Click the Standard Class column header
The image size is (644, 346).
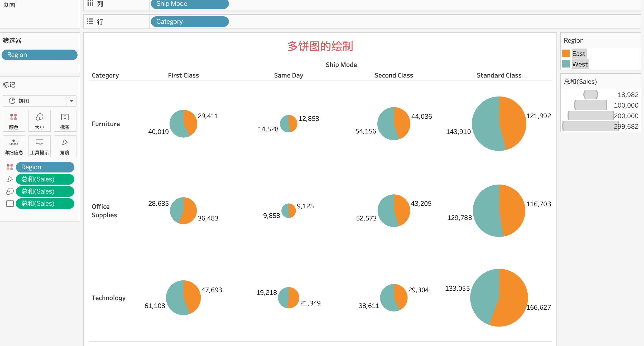tap(499, 75)
